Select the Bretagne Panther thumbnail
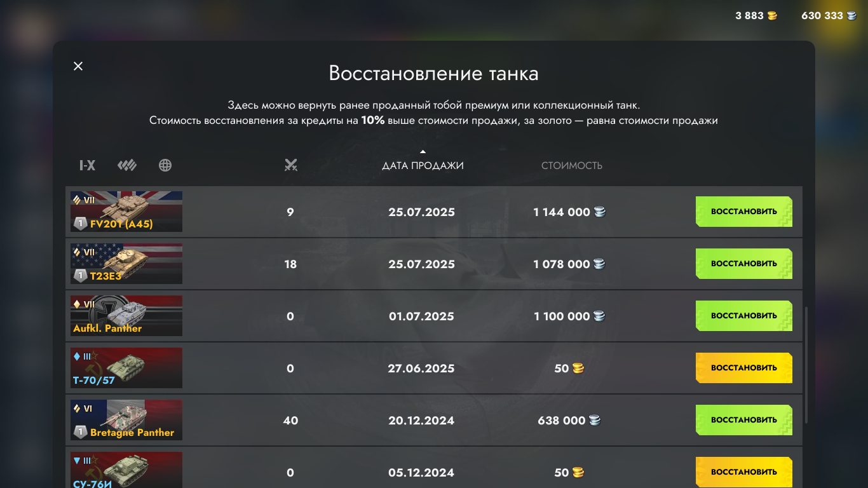Screen dimensions: 868x488 126,420
